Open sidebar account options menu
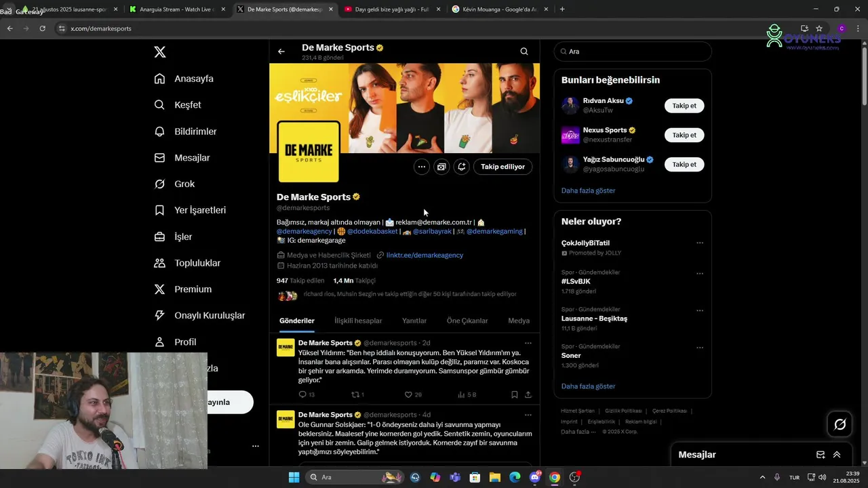This screenshot has width=868, height=488. (x=256, y=446)
